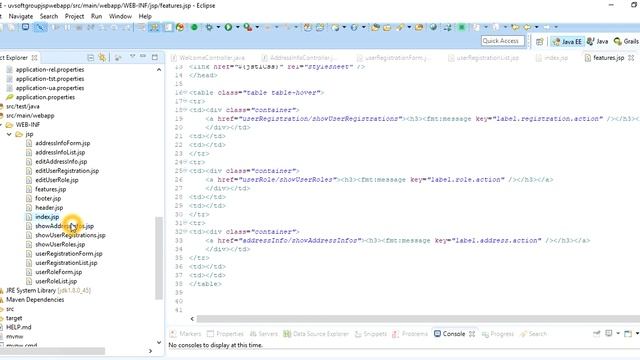This screenshot has height=360, width=640.
Task: Click the Open Perspective icon
Action: coord(540,41)
